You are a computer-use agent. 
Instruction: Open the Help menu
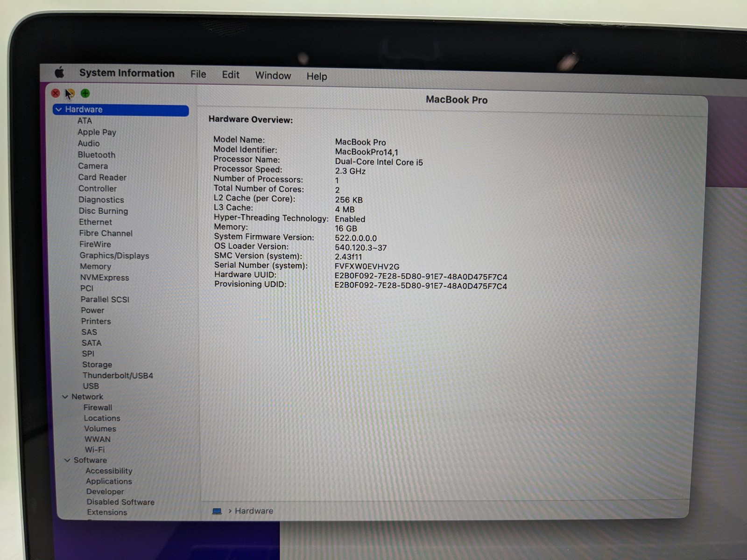(317, 77)
